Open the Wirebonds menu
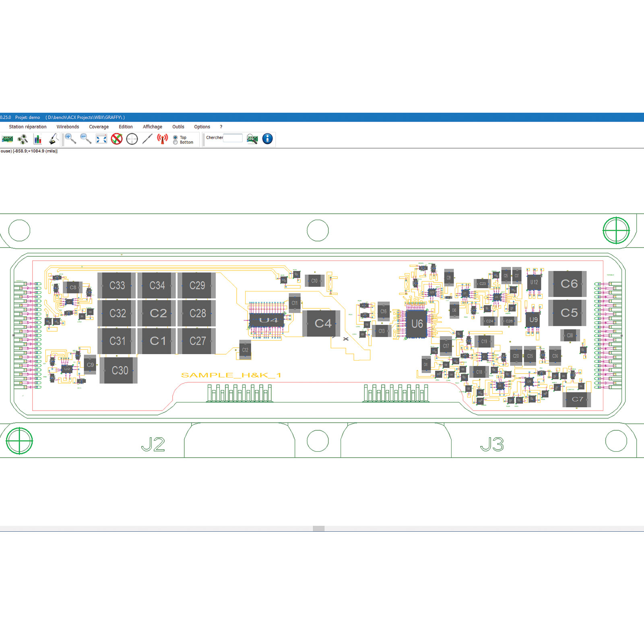The image size is (644, 644). [68, 127]
